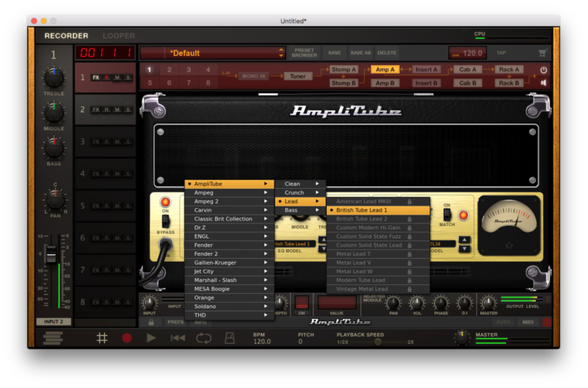The width and height of the screenshot is (588, 388).
Task: Click the D.I knob
Action: [x=464, y=303]
